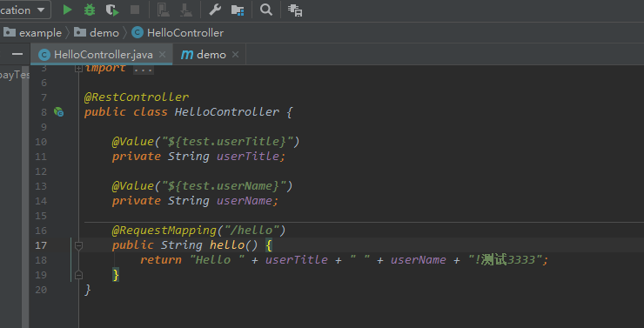This screenshot has height=328, width=644.
Task: Close the HelloController.java tab
Action: (x=162, y=55)
